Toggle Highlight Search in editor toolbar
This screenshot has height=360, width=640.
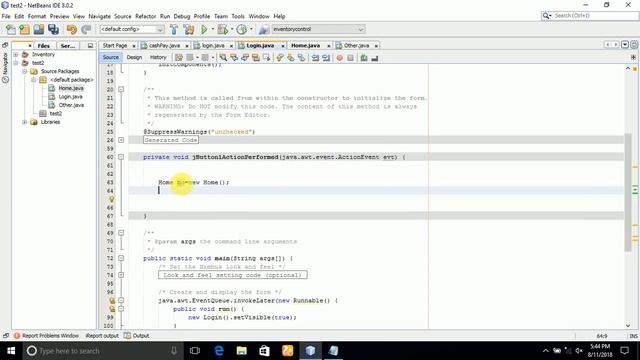coord(256,58)
